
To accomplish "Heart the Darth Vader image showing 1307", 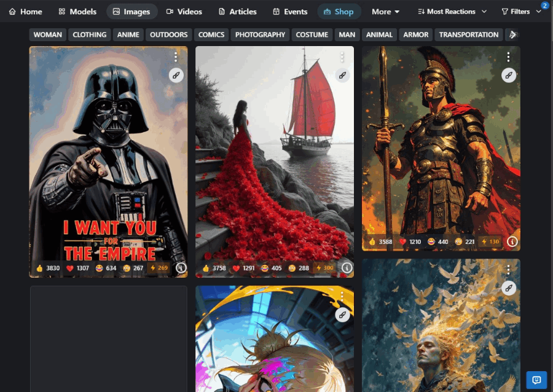I will click(x=78, y=269).
